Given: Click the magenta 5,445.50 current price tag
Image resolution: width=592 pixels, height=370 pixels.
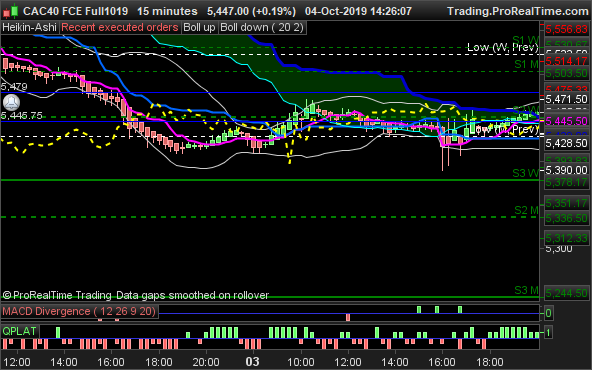Looking at the screenshot, I should (x=566, y=121).
